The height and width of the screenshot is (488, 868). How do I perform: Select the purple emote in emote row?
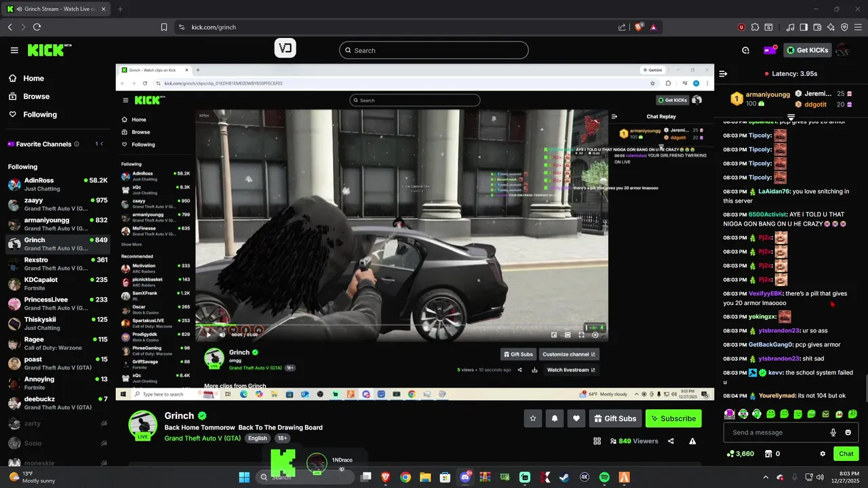click(729, 413)
